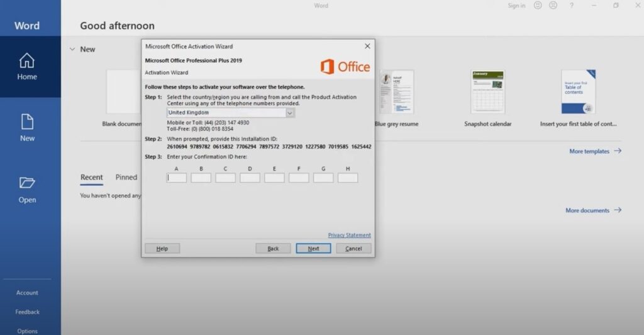
Task: Choose the Snapshot calendar template
Action: click(488, 92)
